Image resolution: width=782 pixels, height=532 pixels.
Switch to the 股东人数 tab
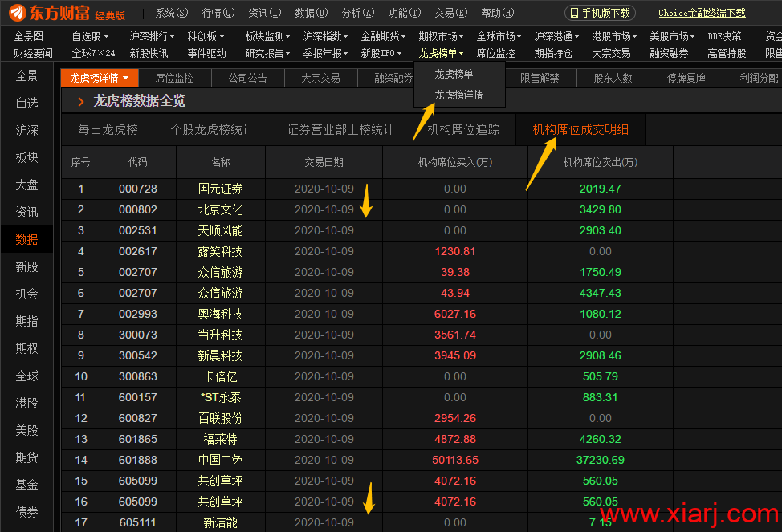tap(613, 79)
